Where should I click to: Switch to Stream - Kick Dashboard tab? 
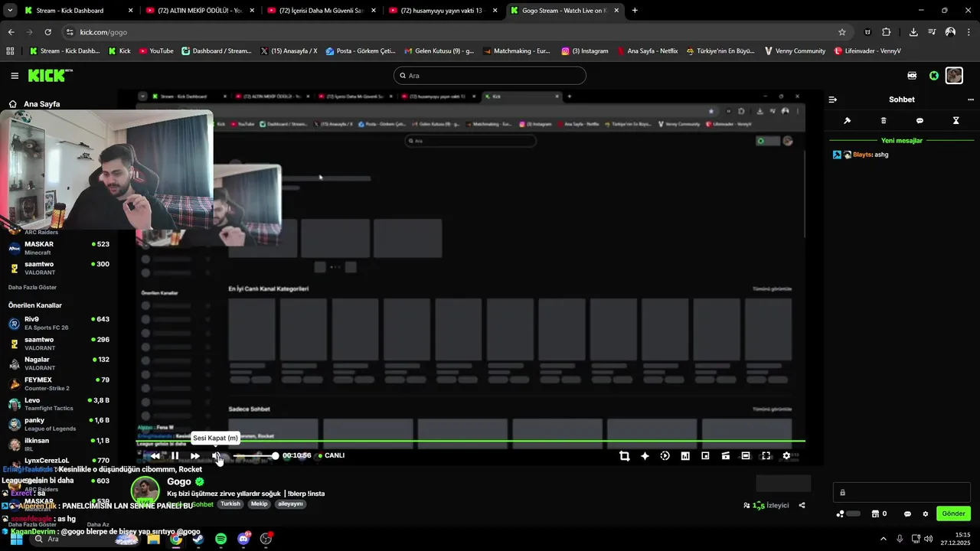pos(77,11)
